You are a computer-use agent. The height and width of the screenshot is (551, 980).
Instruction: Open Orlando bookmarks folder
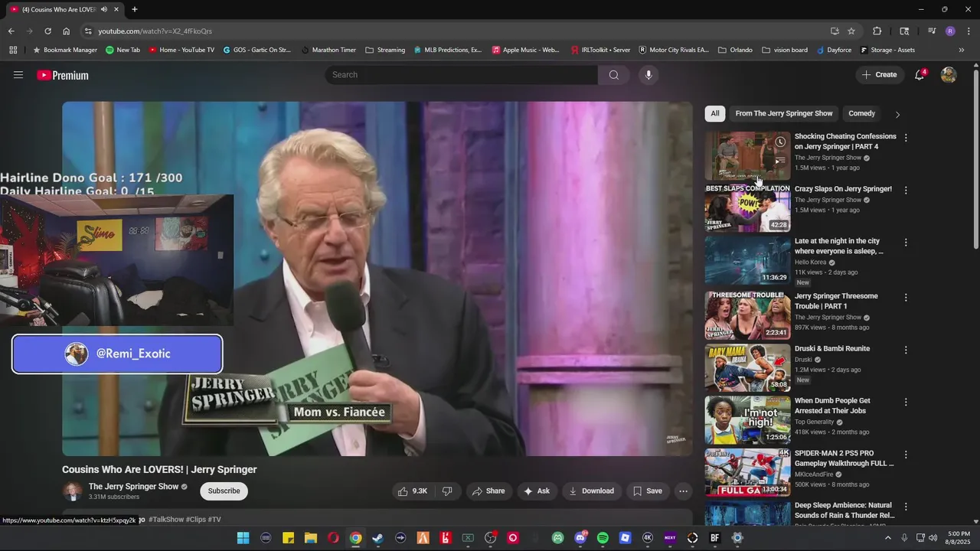point(735,50)
